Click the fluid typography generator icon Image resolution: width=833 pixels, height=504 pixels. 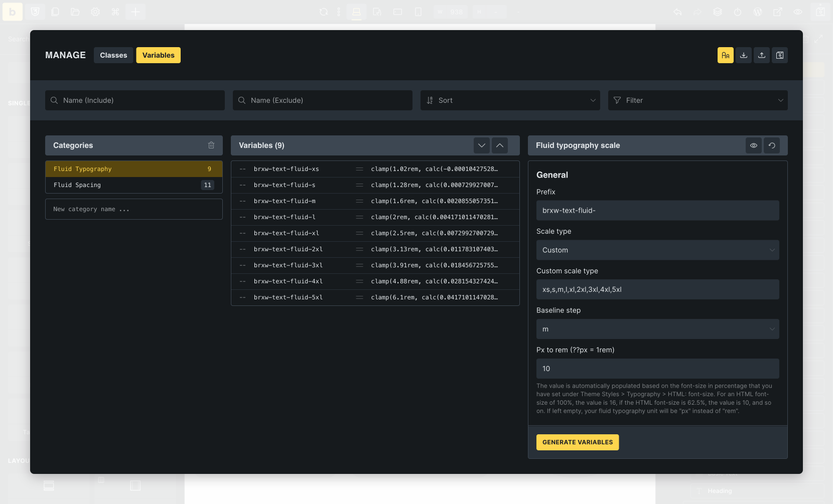click(x=725, y=55)
